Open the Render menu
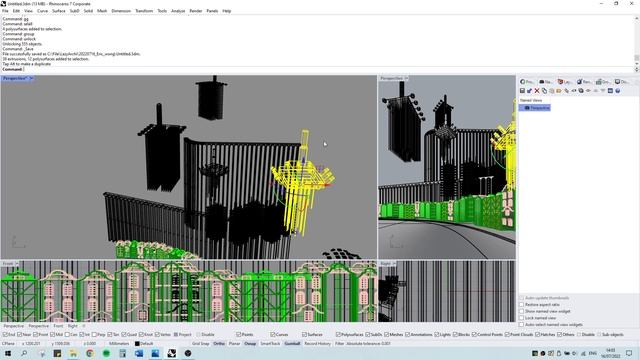The width and height of the screenshot is (640, 360). pyautogui.click(x=196, y=11)
